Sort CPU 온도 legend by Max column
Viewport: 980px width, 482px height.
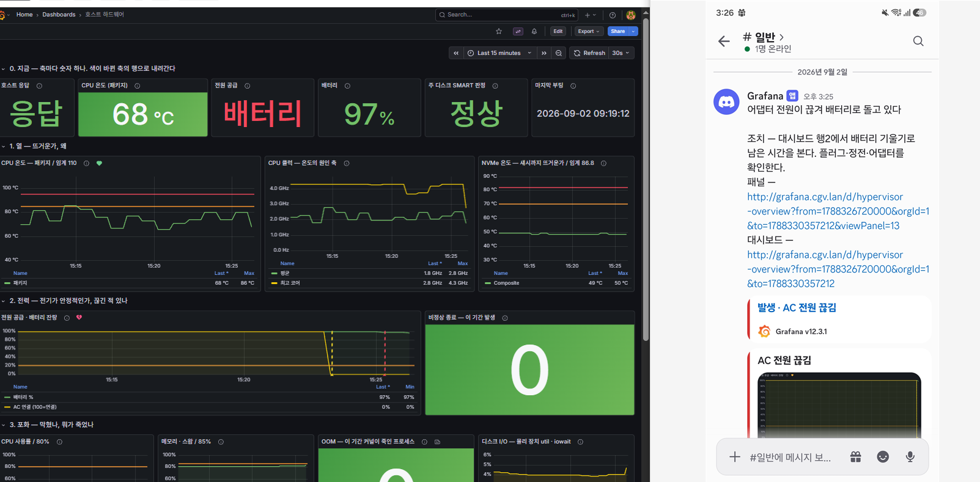click(x=249, y=273)
